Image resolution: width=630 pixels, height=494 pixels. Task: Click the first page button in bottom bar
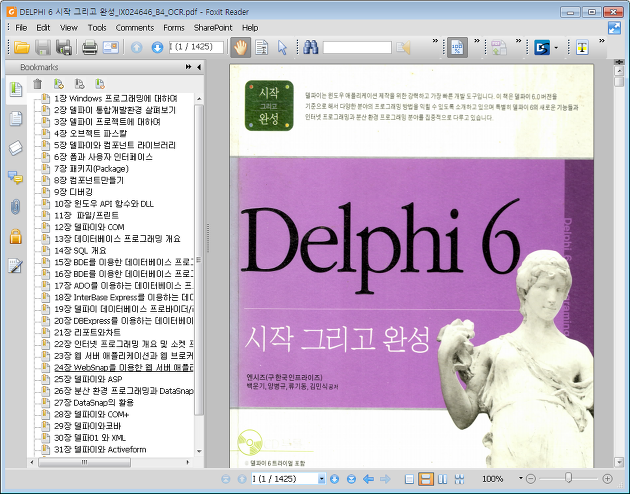(x=226, y=479)
